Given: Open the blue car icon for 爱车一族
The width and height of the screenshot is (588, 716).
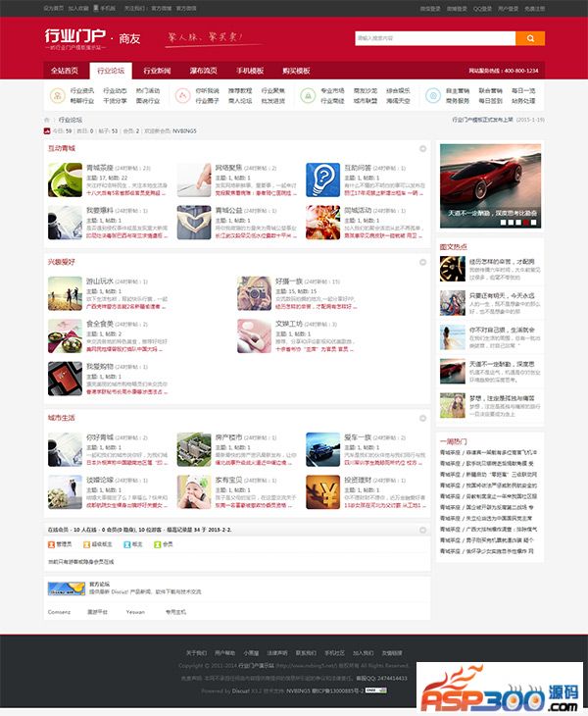Looking at the screenshot, I should 323,449.
